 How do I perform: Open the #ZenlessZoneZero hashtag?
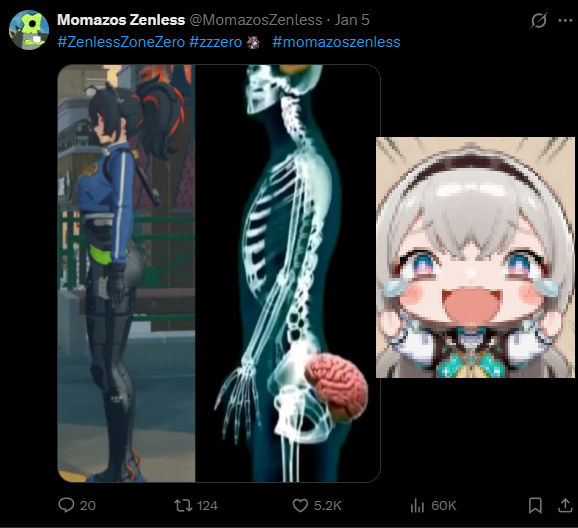[121, 42]
